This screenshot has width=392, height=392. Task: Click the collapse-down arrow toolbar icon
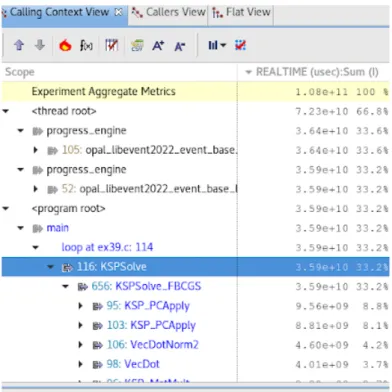[40, 45]
